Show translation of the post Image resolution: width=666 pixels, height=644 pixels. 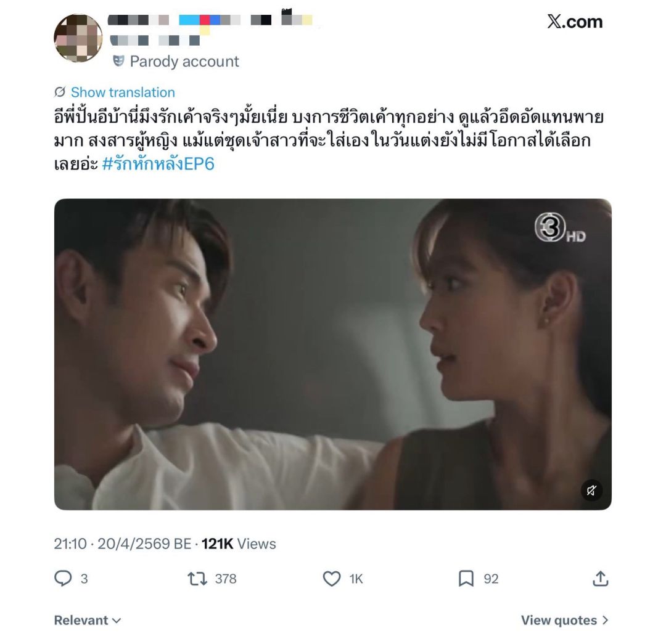click(123, 92)
